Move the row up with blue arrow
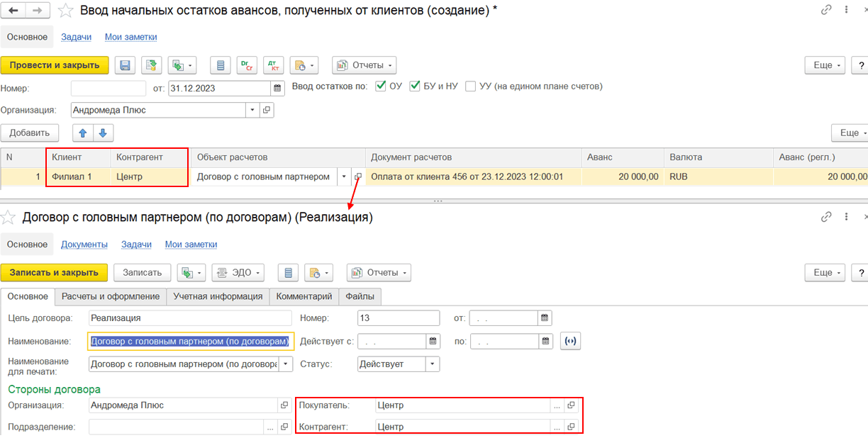The width and height of the screenshot is (868, 438). click(x=83, y=133)
